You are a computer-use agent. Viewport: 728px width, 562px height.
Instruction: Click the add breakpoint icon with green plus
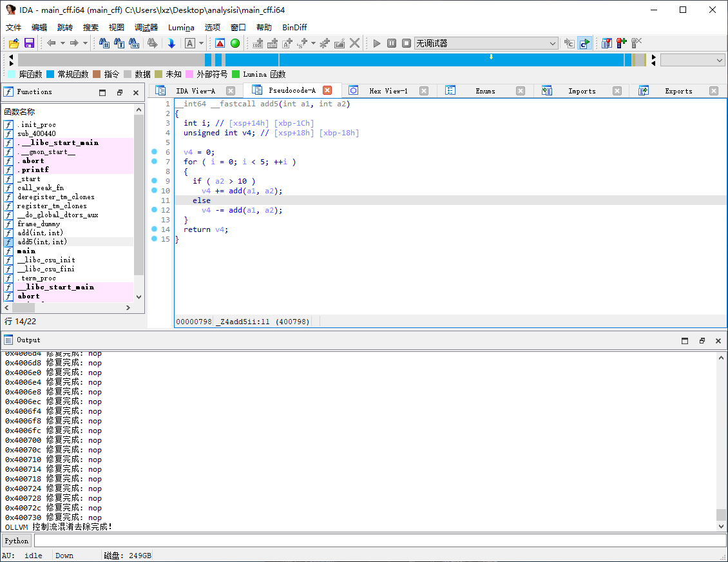click(622, 43)
